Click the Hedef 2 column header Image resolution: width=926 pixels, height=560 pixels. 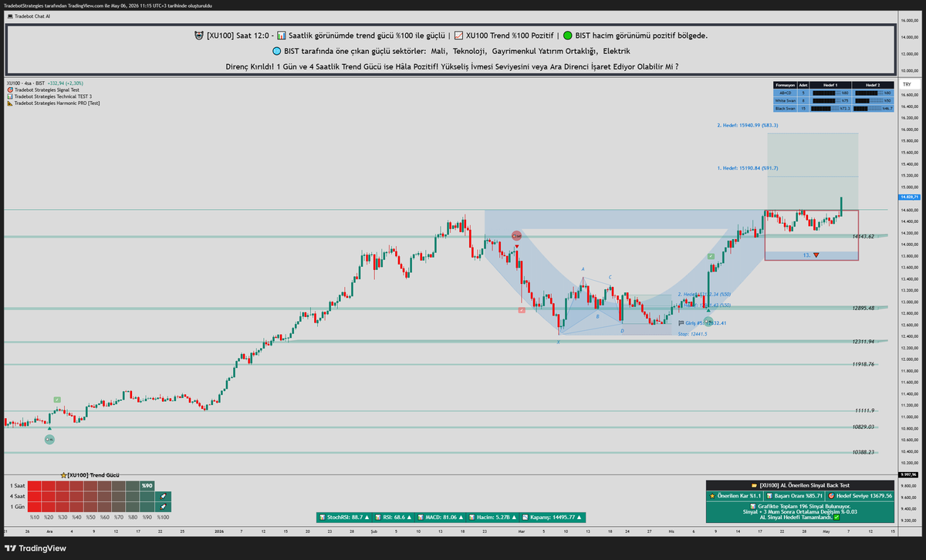[873, 84]
